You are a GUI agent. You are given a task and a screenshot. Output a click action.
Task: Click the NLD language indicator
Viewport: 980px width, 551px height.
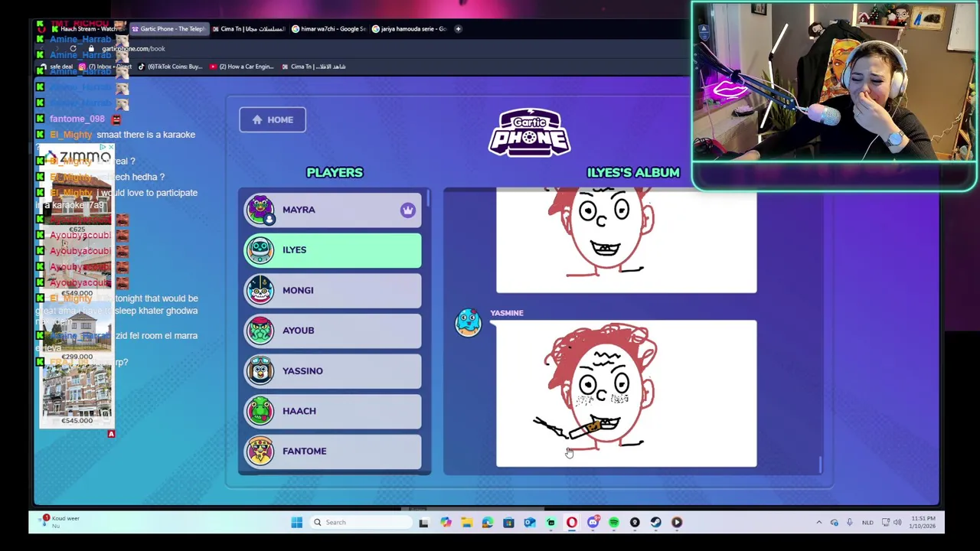(x=867, y=523)
